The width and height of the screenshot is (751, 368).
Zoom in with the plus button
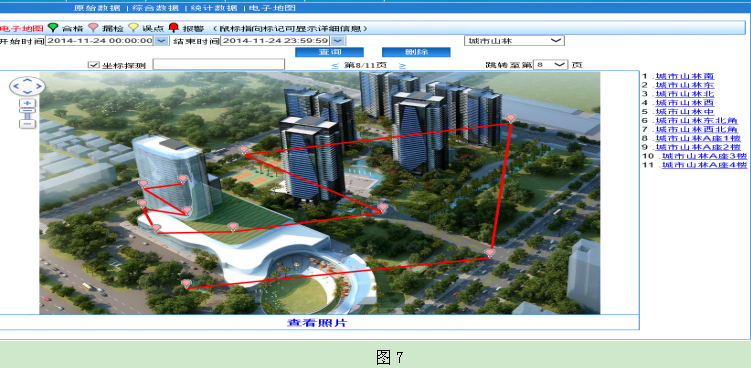(x=27, y=103)
